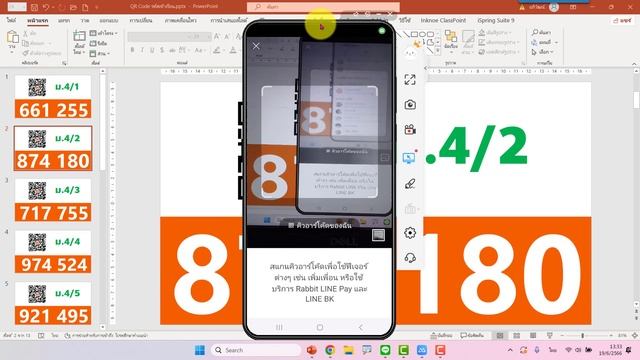640x360 pixels.
Task: Adjust the zoom slider in status bar
Action: coord(582,336)
